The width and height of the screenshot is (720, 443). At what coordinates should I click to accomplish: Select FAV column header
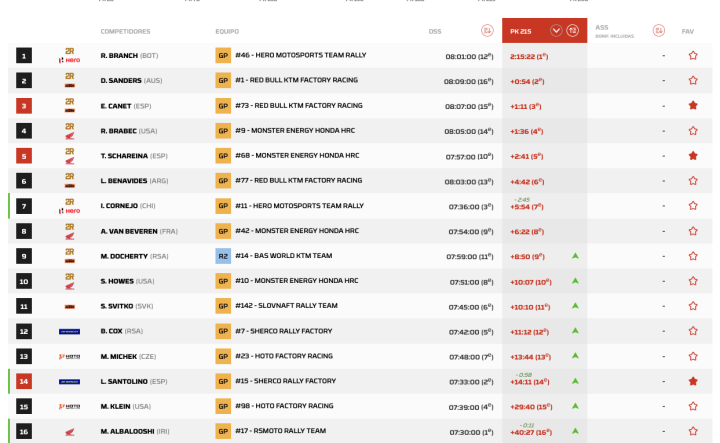pyautogui.click(x=687, y=32)
